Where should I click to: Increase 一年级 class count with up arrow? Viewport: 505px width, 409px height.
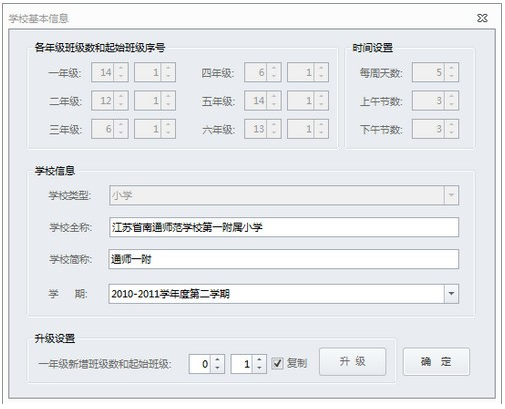tap(121, 68)
